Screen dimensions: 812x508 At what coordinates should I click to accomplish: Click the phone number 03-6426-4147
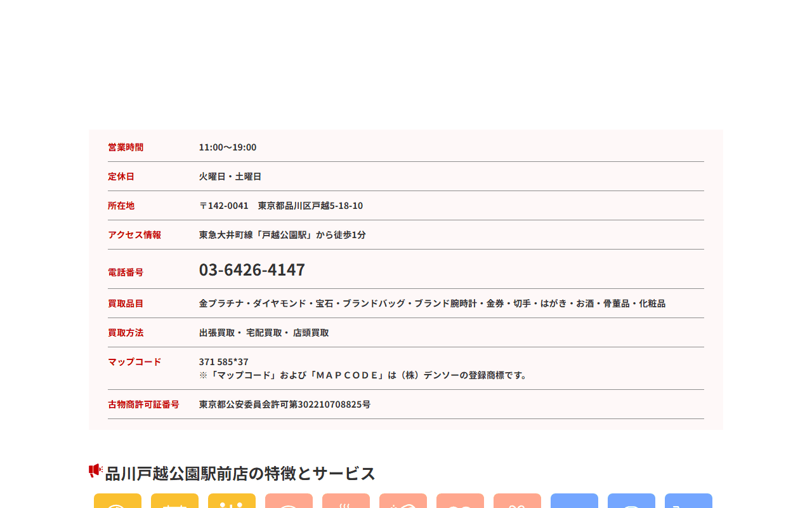[x=252, y=270]
